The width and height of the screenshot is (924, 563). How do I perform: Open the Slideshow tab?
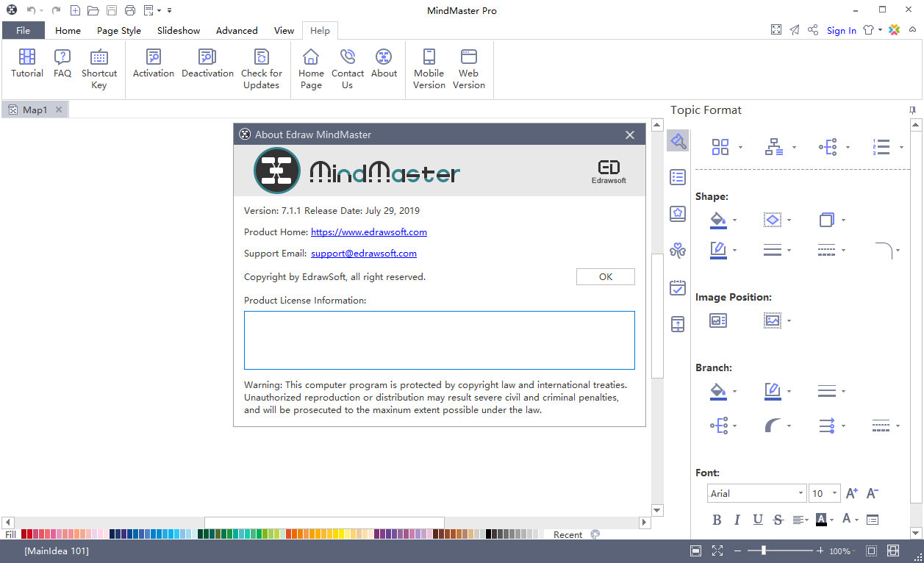click(x=179, y=30)
